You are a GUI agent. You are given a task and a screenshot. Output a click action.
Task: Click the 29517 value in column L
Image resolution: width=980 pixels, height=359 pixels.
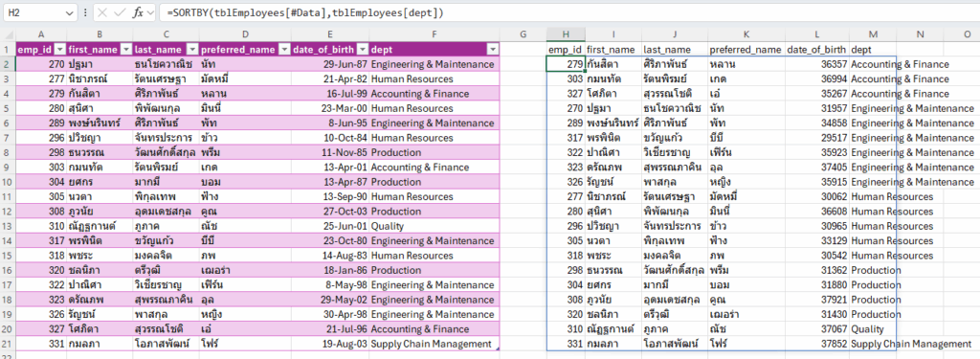coord(817,138)
